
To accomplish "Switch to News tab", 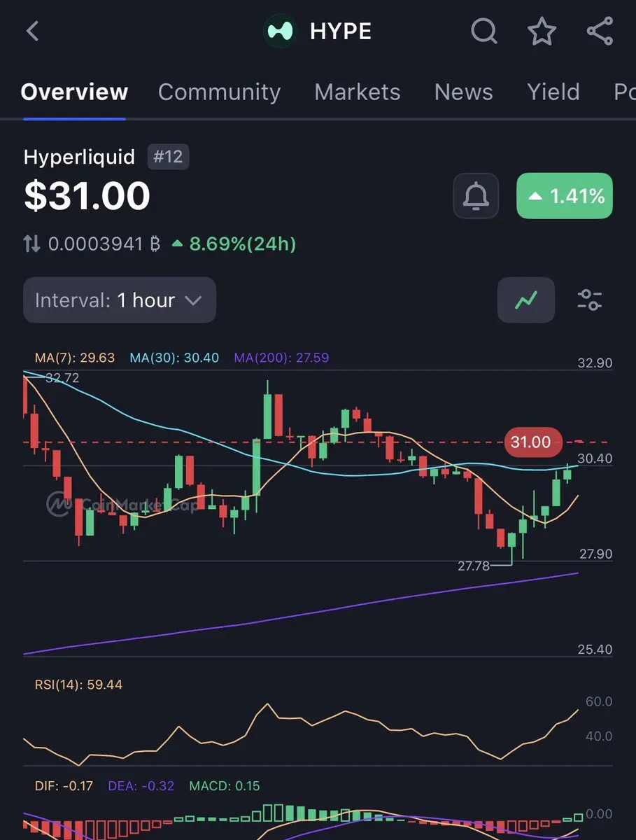I will tap(463, 92).
